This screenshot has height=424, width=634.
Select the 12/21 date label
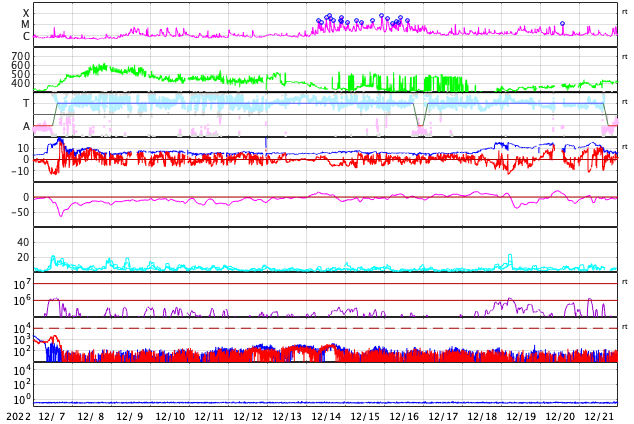tap(598, 417)
